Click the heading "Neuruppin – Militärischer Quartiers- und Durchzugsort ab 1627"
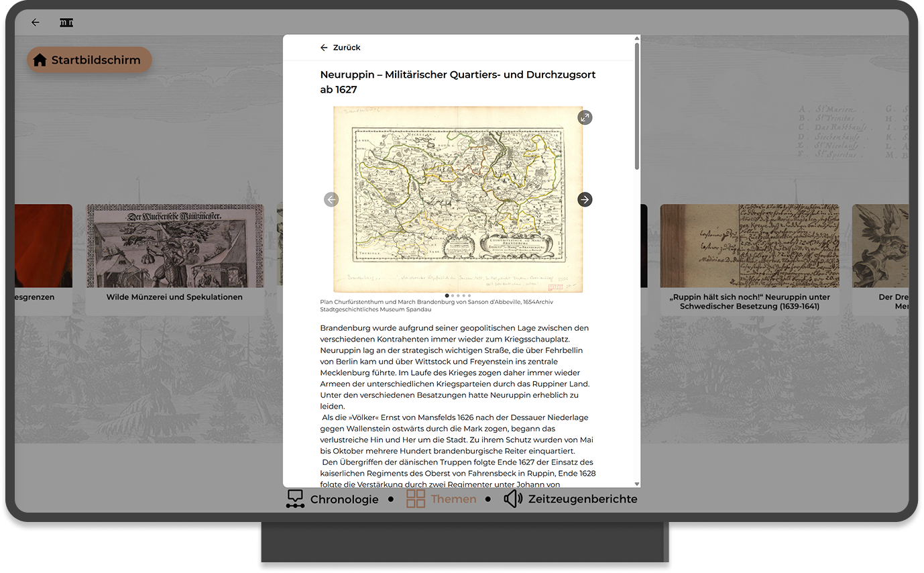Image resolution: width=924 pixels, height=573 pixels. [x=458, y=82]
